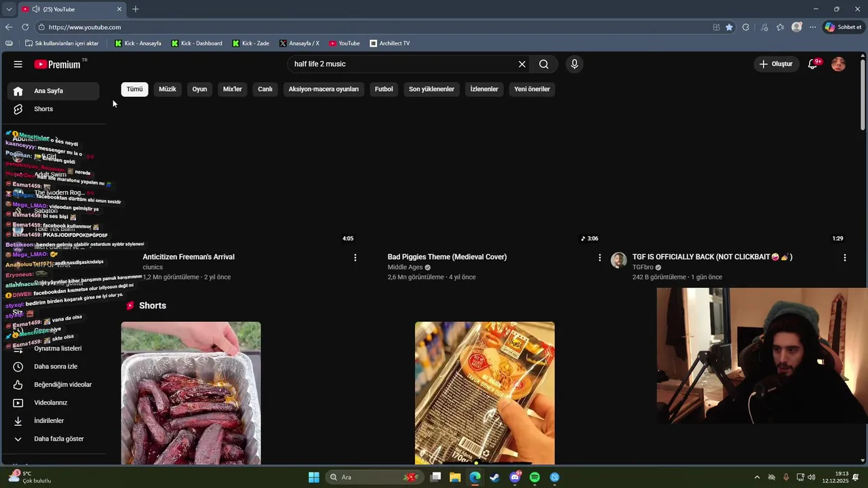The image size is (868, 488).
Task: Open options for TGF IS OFFICIALLY BACK video
Action: (845, 258)
